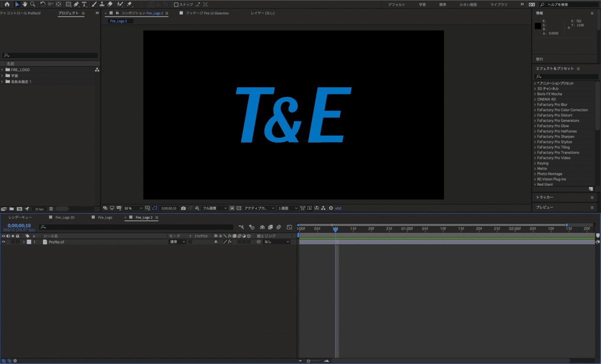The height and width of the screenshot is (364, 601).
Task: Open the フッテージ Fire 12 Glow.mov tab
Action: (x=207, y=13)
